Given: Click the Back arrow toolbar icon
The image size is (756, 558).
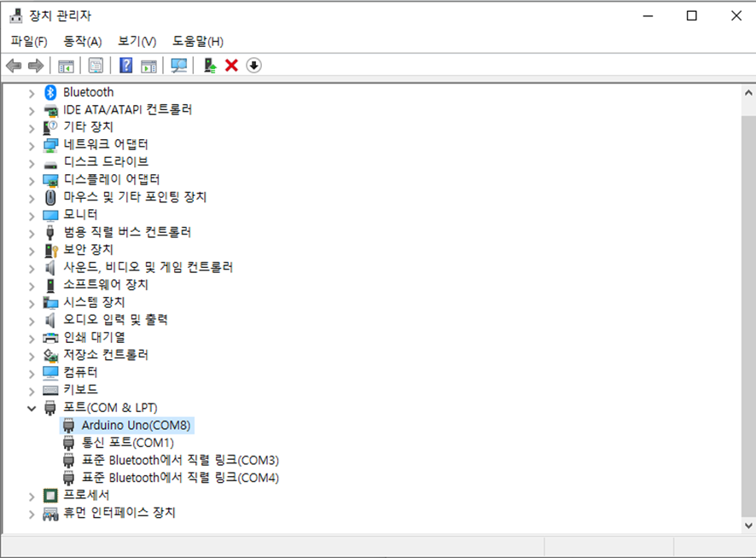Looking at the screenshot, I should tap(14, 65).
